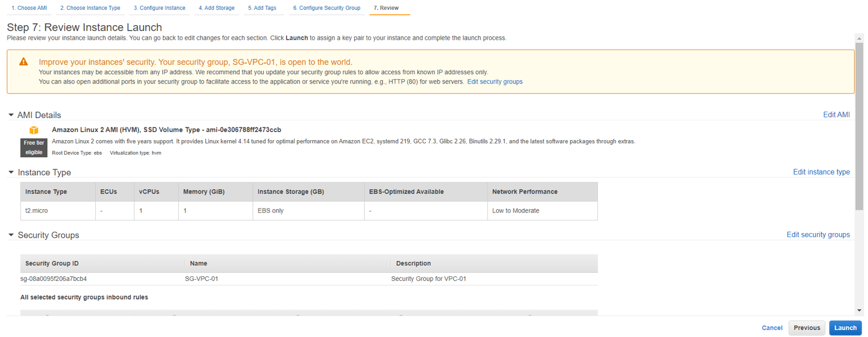Go to the Choose AMI step tab
The width and height of the screenshot is (868, 337).
(29, 8)
